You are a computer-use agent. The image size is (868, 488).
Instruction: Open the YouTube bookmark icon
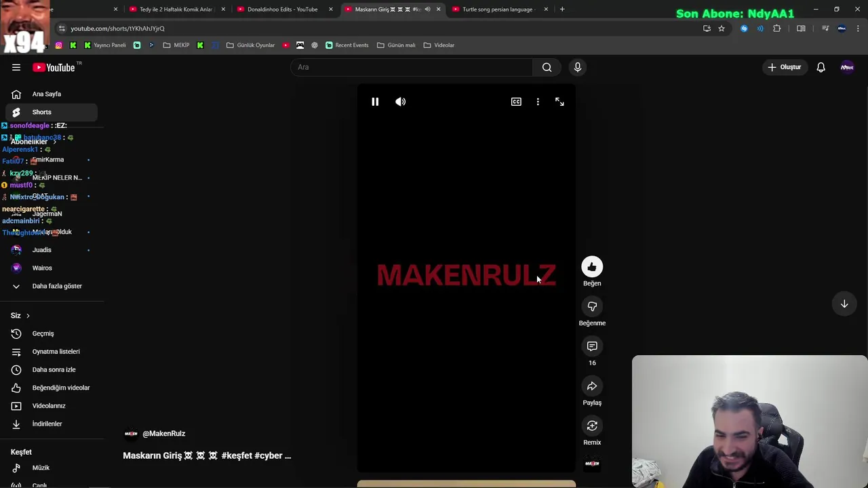point(285,45)
